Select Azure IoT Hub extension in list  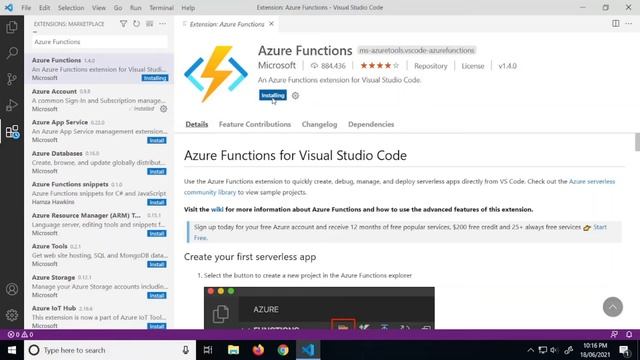[x=99, y=317]
